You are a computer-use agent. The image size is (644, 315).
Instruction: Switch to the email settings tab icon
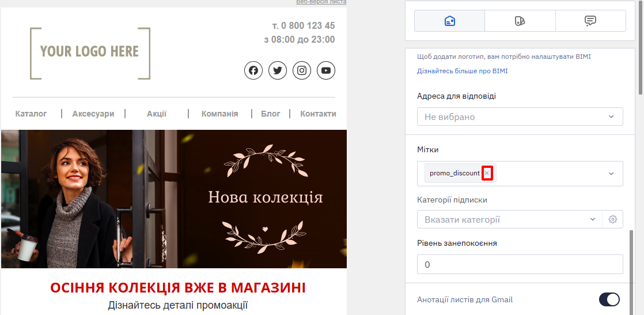click(x=450, y=21)
